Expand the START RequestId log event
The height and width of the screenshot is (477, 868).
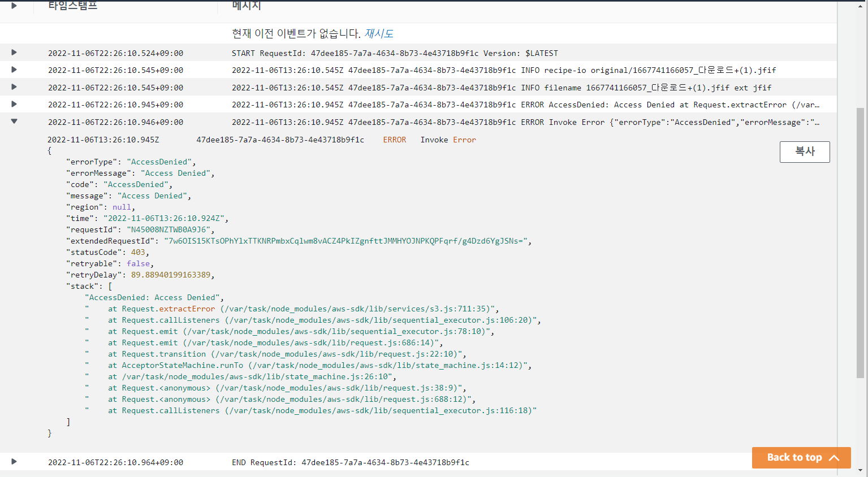tap(14, 53)
